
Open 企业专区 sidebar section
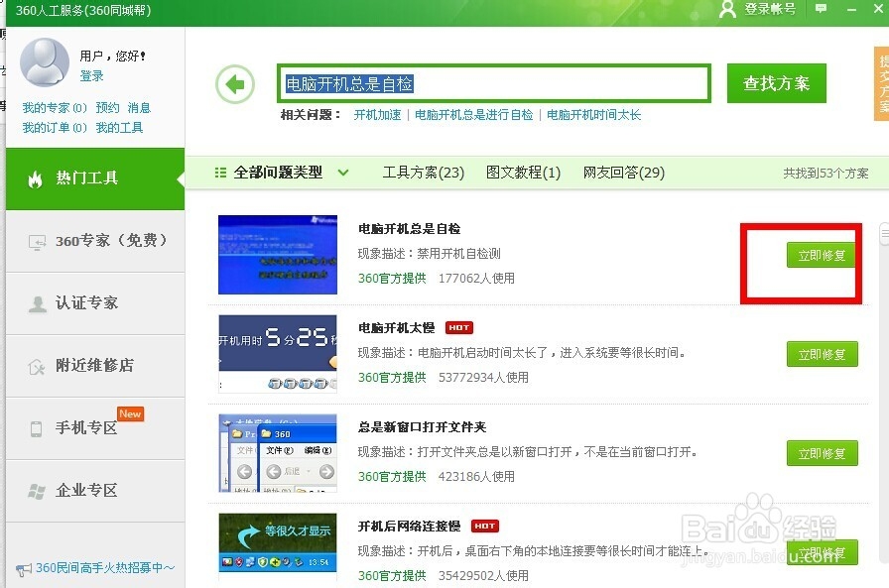(95, 491)
